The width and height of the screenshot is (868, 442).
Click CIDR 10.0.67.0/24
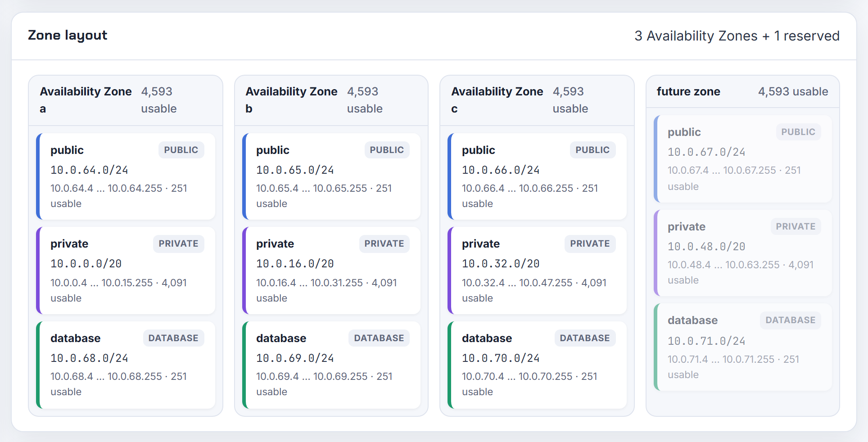click(x=706, y=152)
